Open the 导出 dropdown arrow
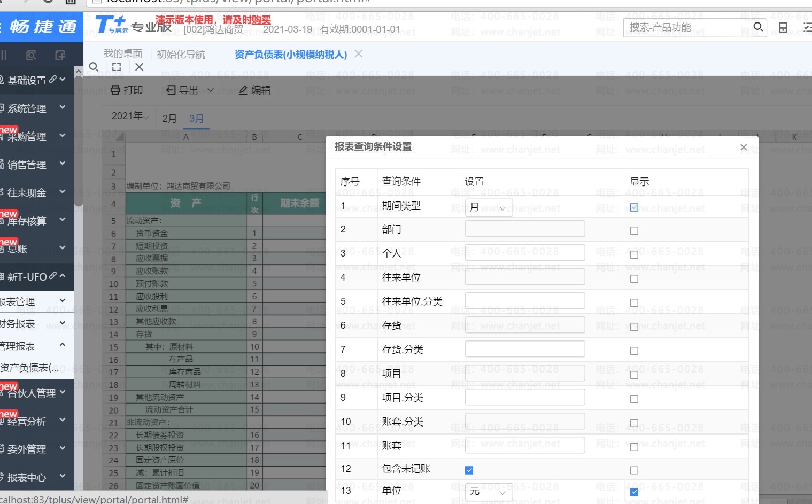Image resolution: width=812 pixels, height=504 pixels. (x=211, y=90)
